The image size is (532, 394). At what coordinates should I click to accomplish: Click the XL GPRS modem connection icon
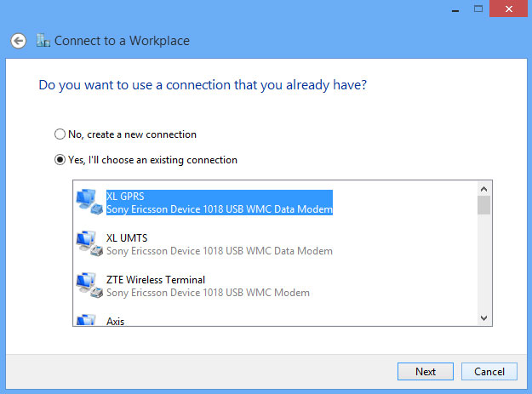(x=89, y=202)
